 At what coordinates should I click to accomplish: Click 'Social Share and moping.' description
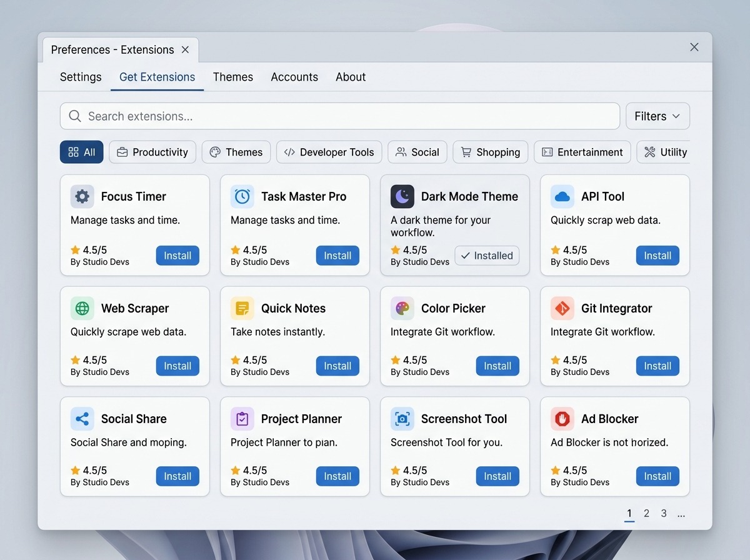tap(129, 442)
